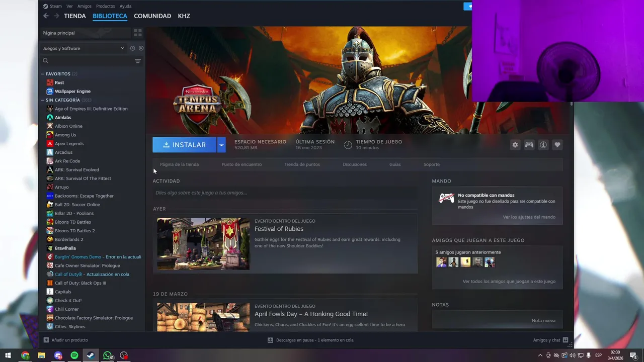Click Ver los ajustes del mando
This screenshot has height=362, width=644.
pyautogui.click(x=529, y=217)
